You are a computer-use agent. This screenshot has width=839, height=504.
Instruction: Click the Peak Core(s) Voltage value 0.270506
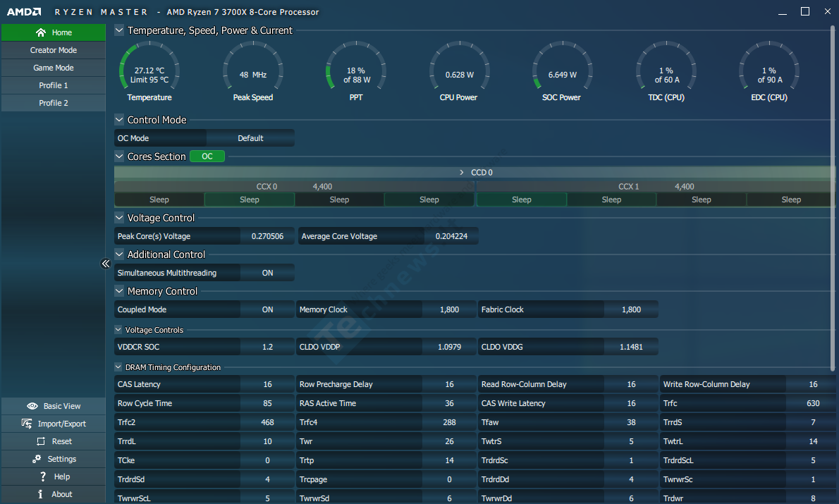[x=267, y=236]
